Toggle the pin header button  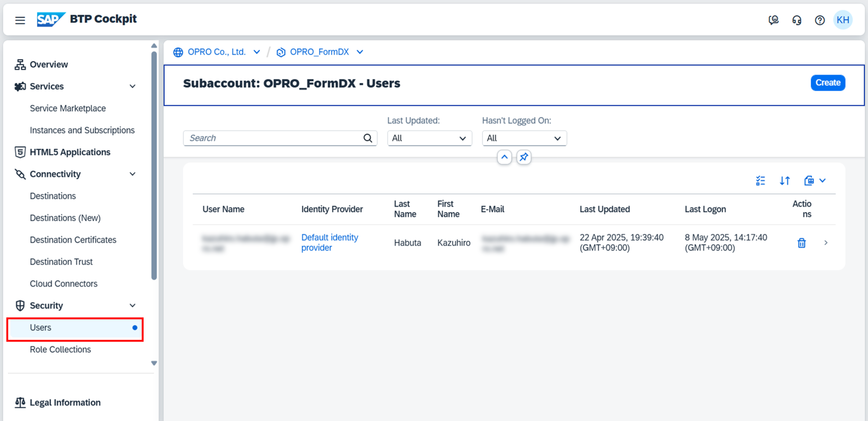coord(523,157)
